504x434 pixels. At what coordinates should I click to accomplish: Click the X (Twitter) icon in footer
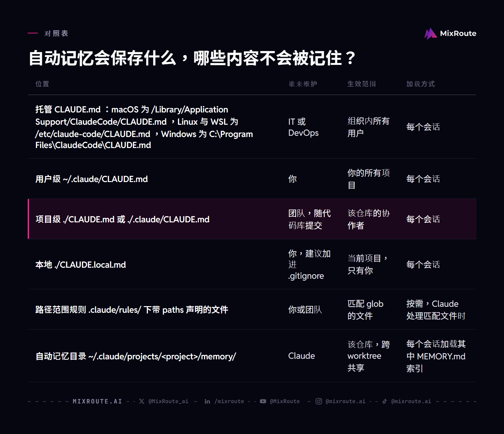pos(142,401)
